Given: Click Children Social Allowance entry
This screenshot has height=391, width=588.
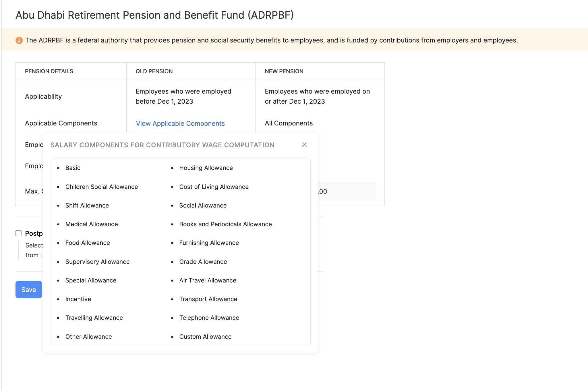Looking at the screenshot, I should click(101, 187).
